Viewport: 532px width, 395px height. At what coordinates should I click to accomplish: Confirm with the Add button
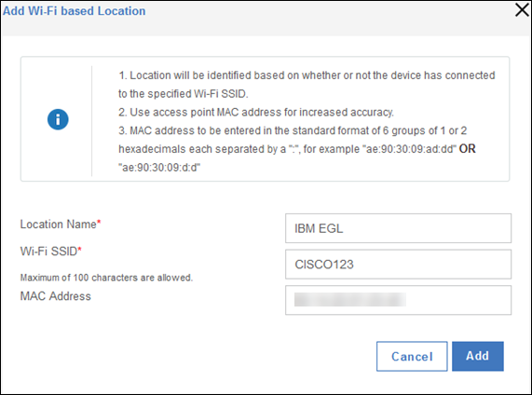[478, 356]
